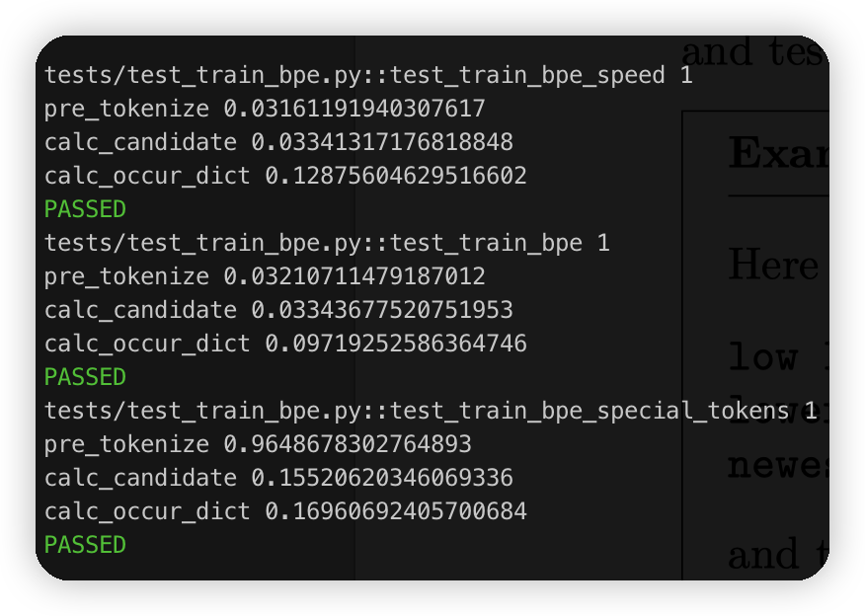Click the pre_tokenize 0.9648678302764893 timing line

pos(258,444)
